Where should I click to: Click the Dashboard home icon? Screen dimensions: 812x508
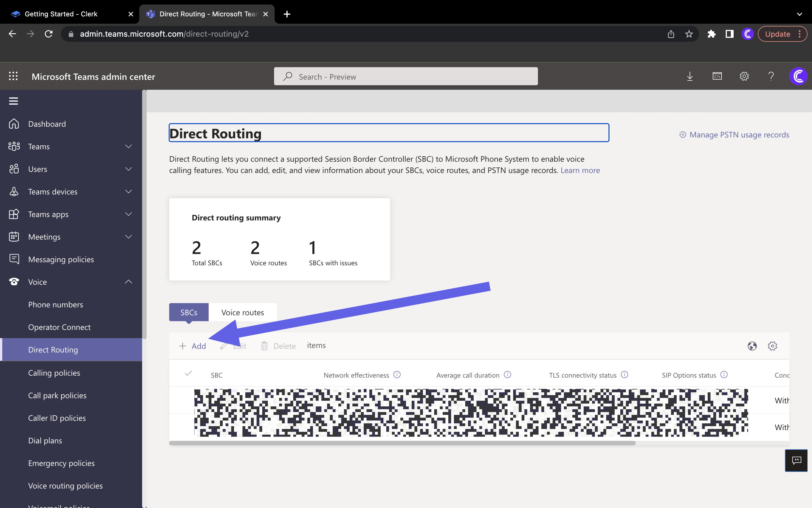click(14, 124)
